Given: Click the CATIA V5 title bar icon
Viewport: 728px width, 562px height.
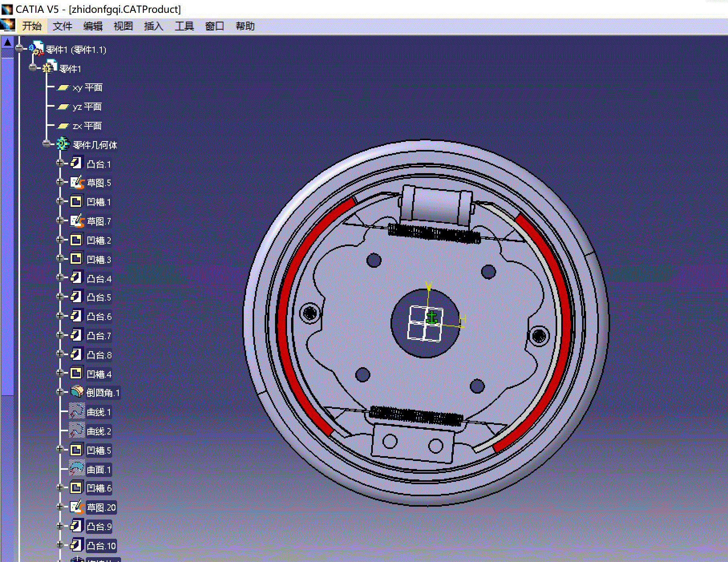Looking at the screenshot, I should click(x=7, y=9).
